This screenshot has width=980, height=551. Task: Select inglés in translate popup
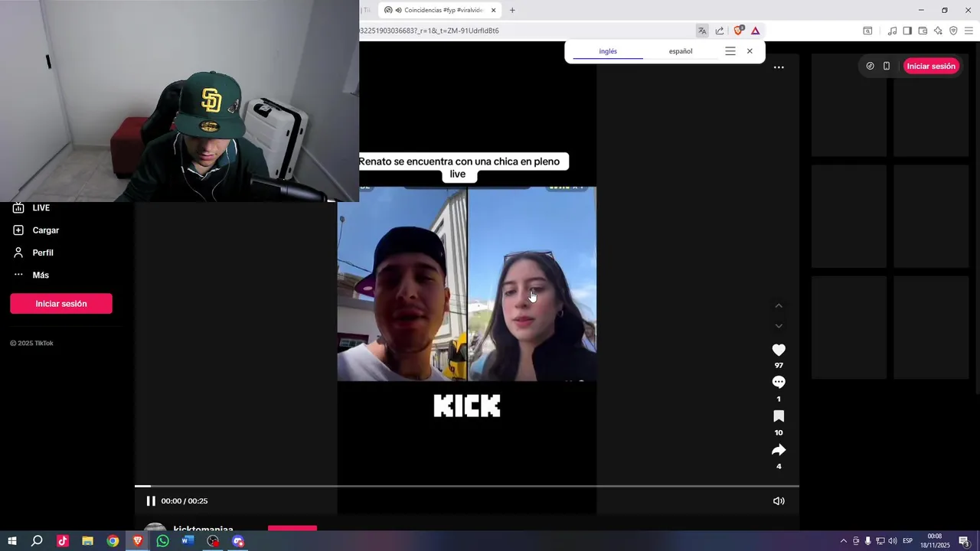(x=608, y=51)
